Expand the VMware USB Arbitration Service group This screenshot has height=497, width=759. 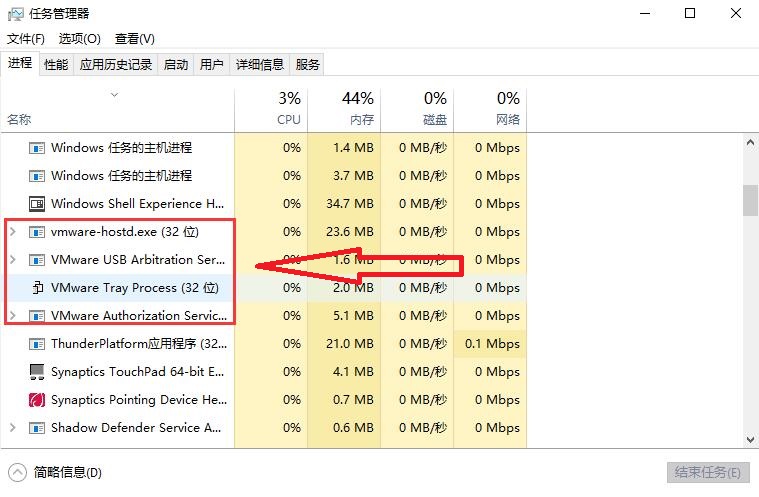tap(13, 260)
